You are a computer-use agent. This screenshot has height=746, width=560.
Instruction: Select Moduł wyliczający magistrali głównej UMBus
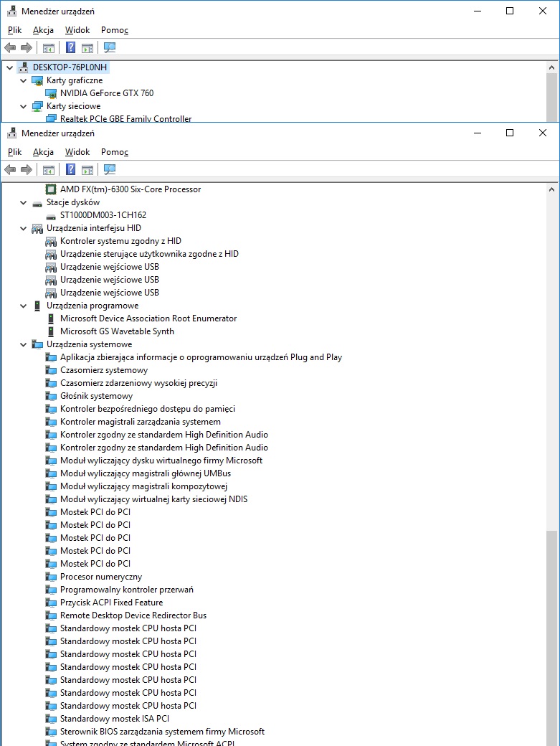click(x=146, y=473)
